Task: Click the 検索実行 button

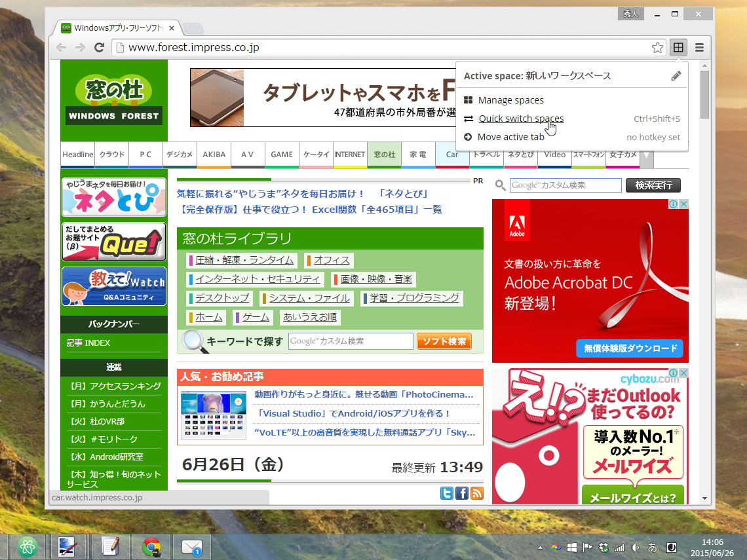Action: coord(653,185)
